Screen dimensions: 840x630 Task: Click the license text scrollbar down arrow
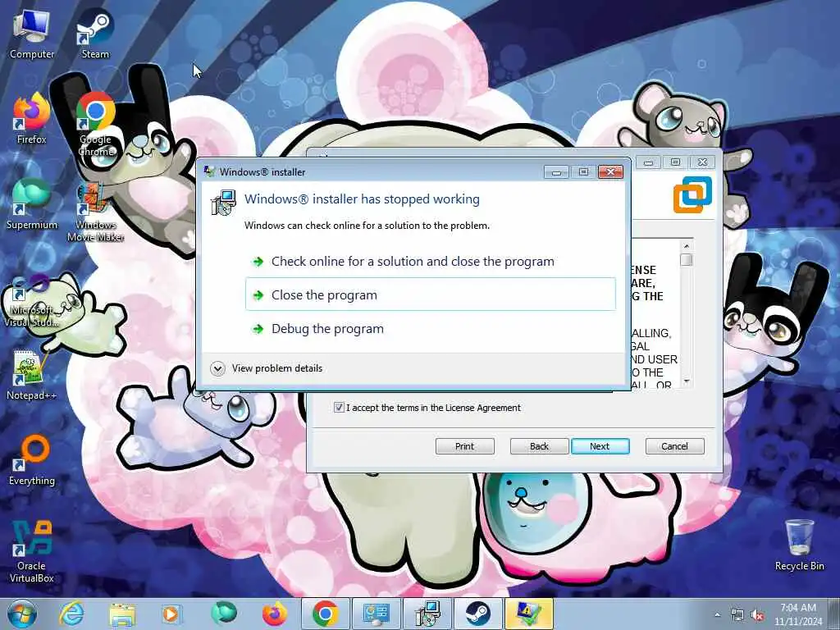687,381
